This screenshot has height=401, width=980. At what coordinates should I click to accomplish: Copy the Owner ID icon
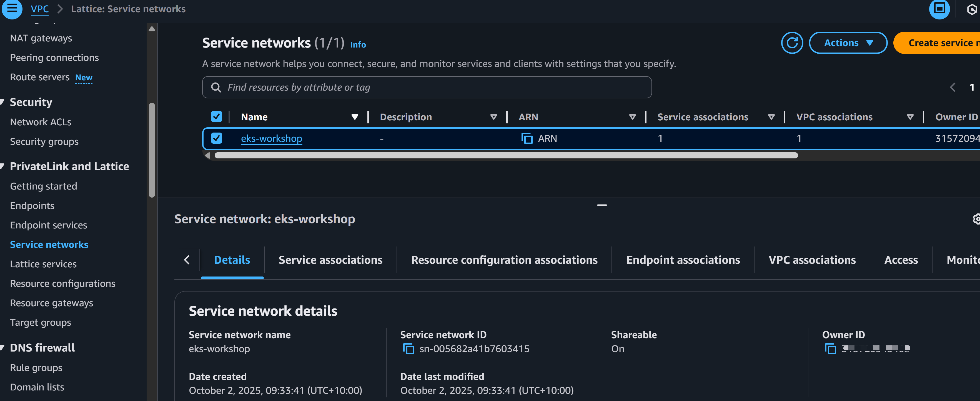(830, 348)
